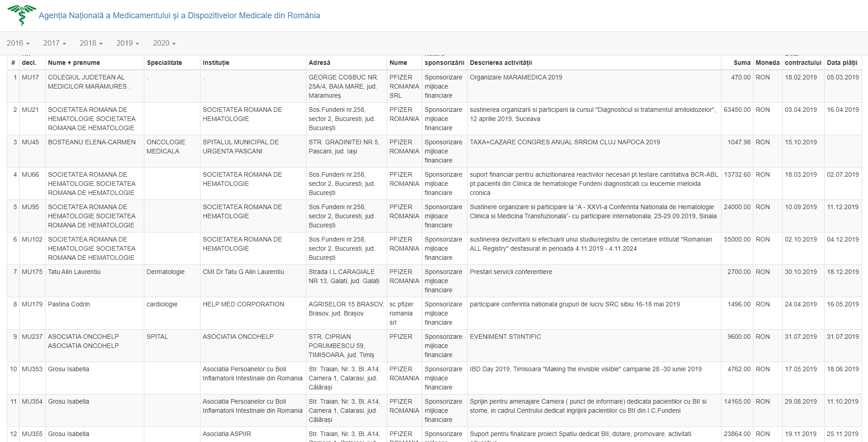This screenshot has width=868, height=442.
Task: Expand the 2018 year dropdown
Action: tap(91, 43)
